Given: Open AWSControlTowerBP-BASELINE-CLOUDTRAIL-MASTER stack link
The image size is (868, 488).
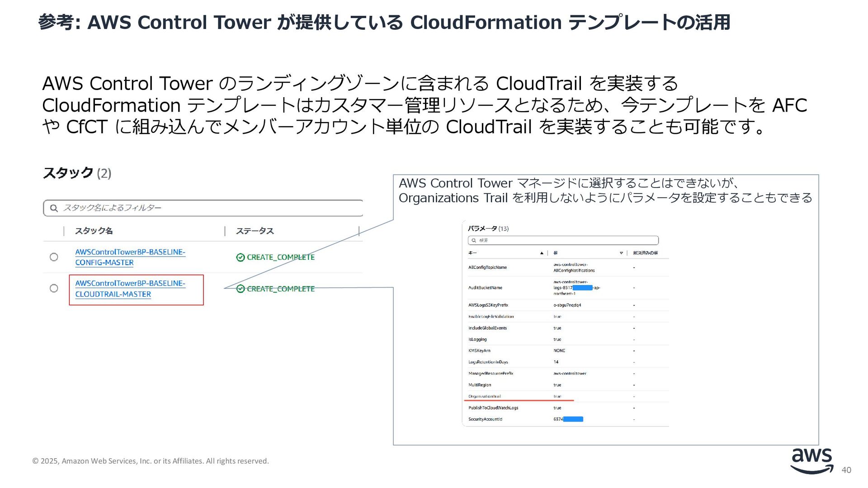Looking at the screenshot, I should [130, 289].
